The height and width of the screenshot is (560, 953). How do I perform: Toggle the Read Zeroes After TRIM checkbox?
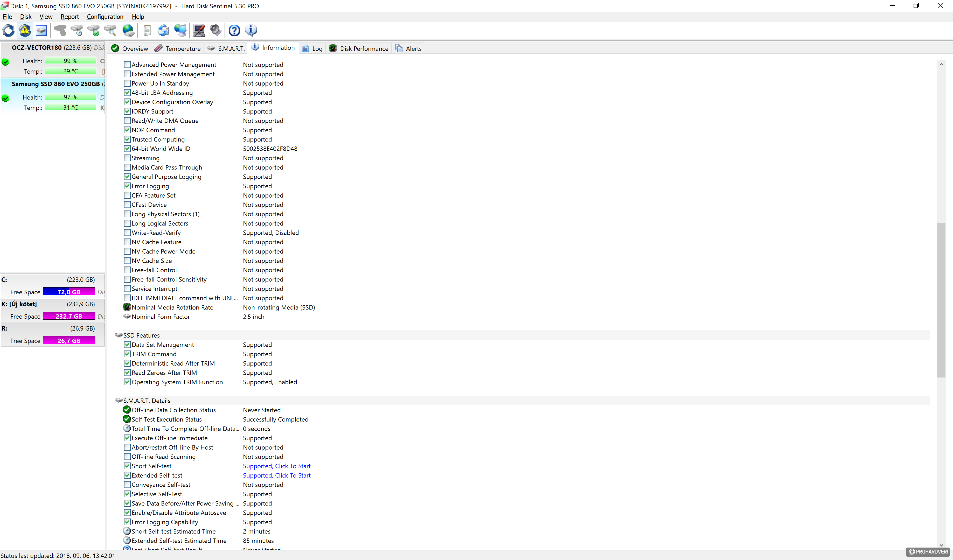[127, 373]
